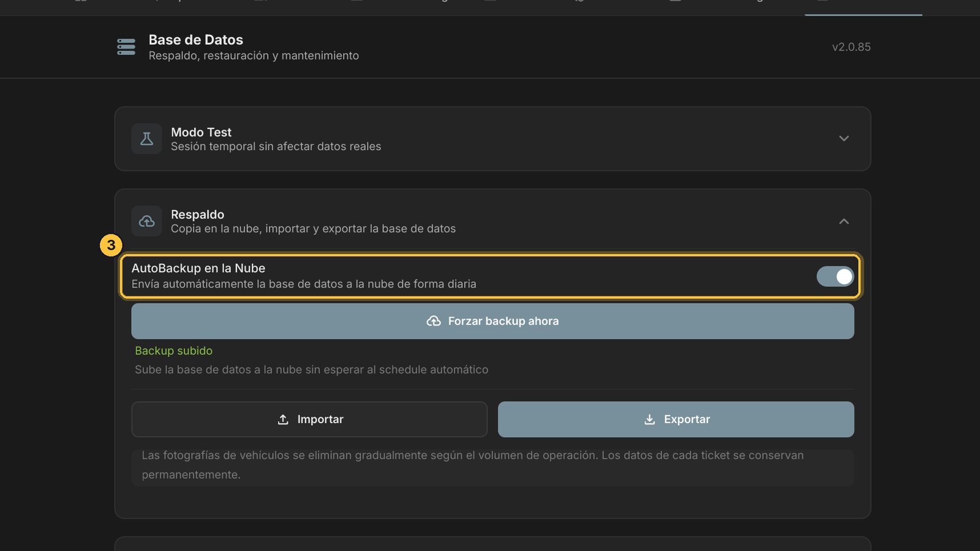This screenshot has width=980, height=551.
Task: Click the Copia en la nube description text
Action: 313,228
